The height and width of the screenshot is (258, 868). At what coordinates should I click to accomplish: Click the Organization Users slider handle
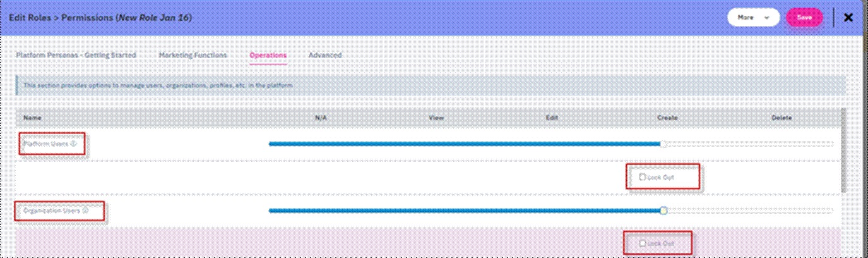pos(663,211)
